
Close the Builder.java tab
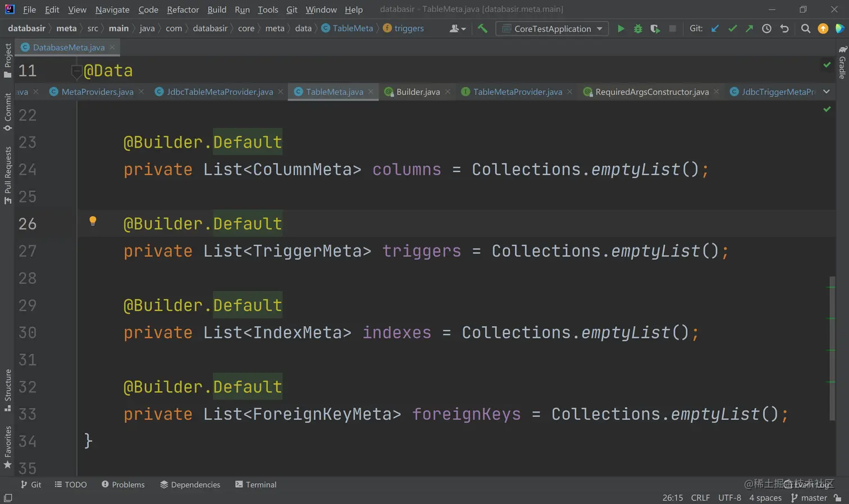[448, 91]
